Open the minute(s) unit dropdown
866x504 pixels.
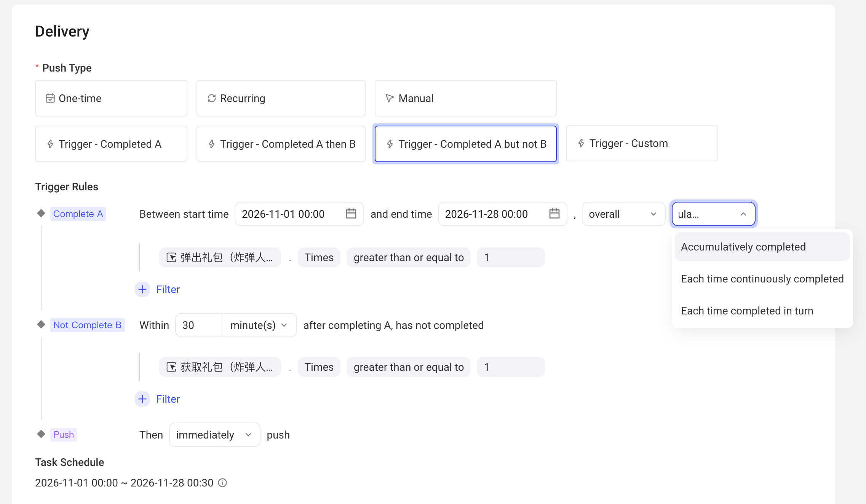(x=259, y=325)
